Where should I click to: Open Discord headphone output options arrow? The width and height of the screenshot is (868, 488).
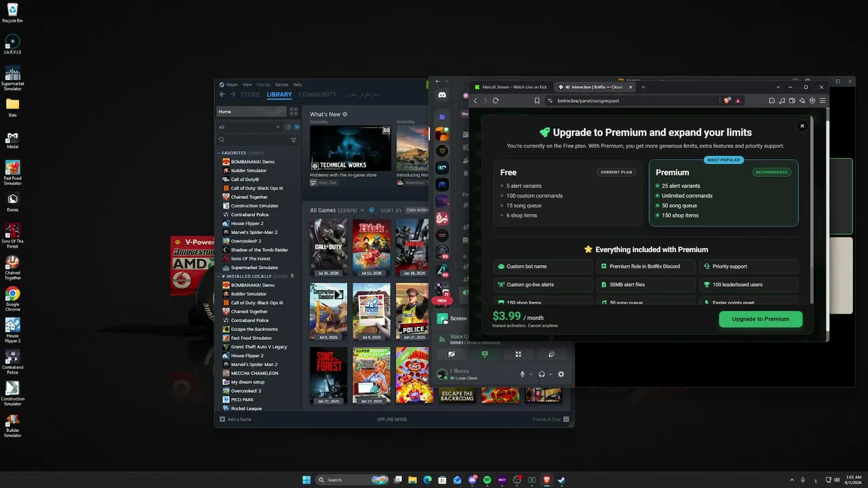point(550,374)
